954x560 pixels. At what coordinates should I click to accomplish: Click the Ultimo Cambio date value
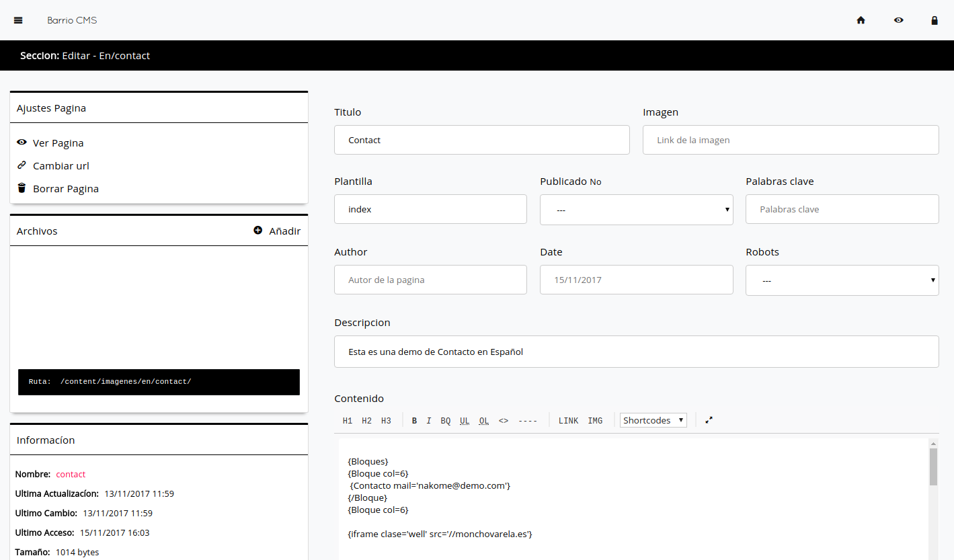click(118, 514)
